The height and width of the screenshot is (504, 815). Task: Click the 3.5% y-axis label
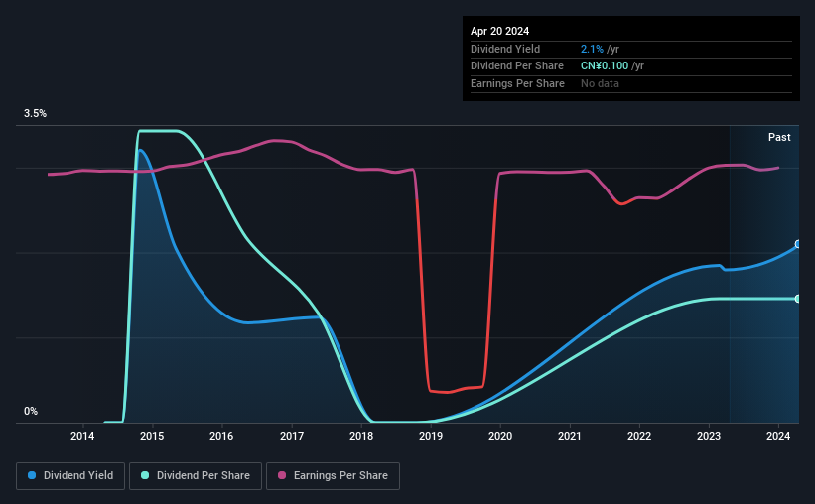point(35,113)
